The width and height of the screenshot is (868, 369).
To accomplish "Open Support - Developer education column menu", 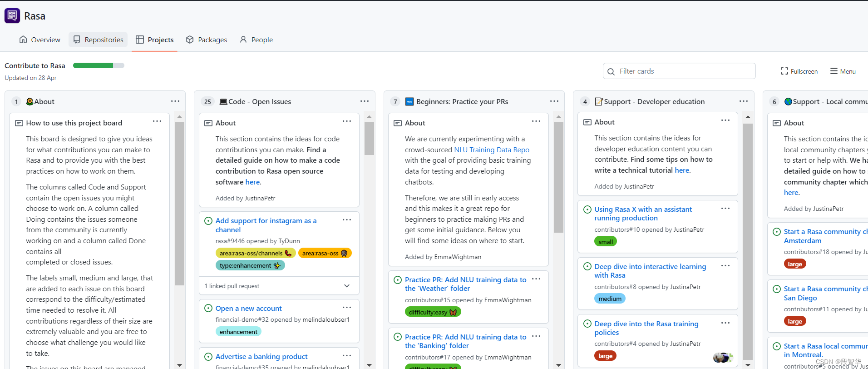I will coord(744,101).
